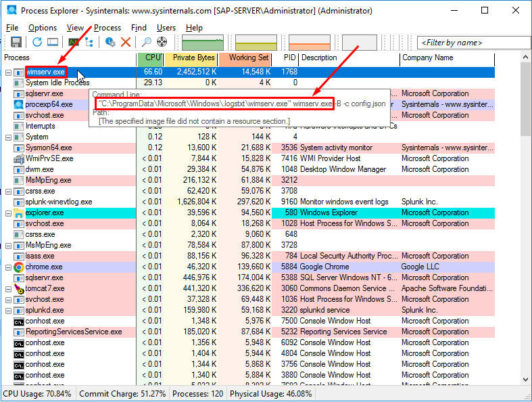Click the lsass.exe process icon

pos(19,256)
